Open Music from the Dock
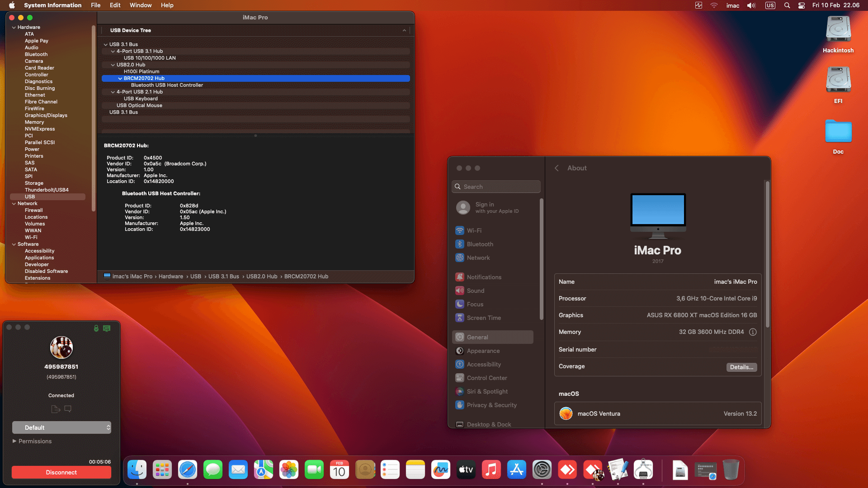 pyautogui.click(x=491, y=470)
